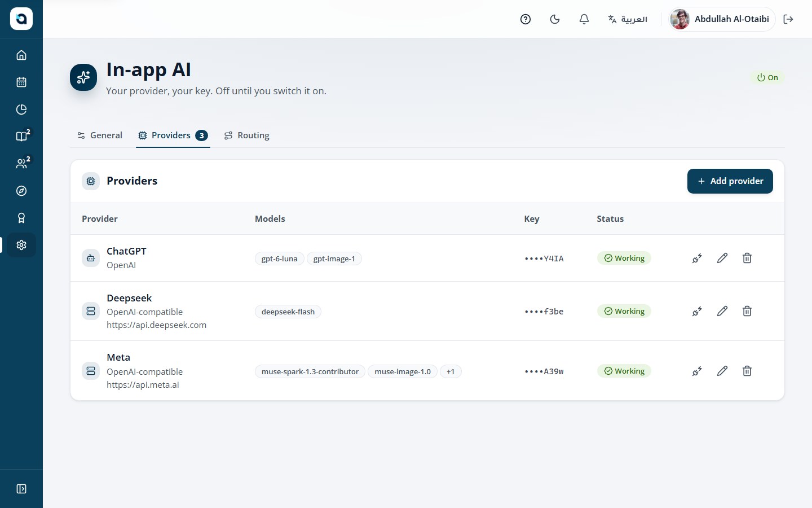Edit the Deepseek provider
812x508 pixels.
click(x=722, y=311)
